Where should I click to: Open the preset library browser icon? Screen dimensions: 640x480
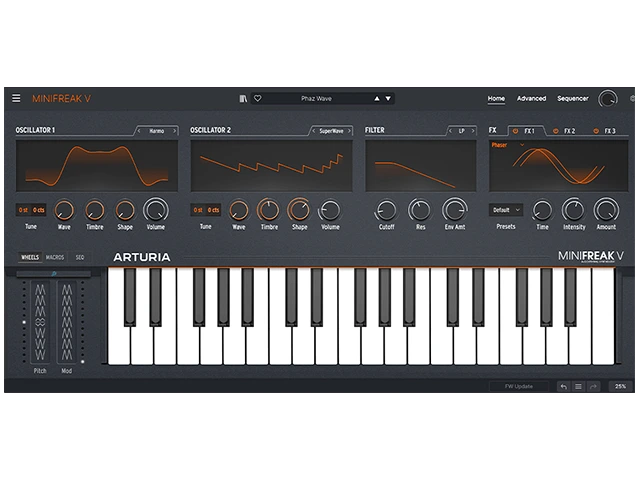pos(243,98)
